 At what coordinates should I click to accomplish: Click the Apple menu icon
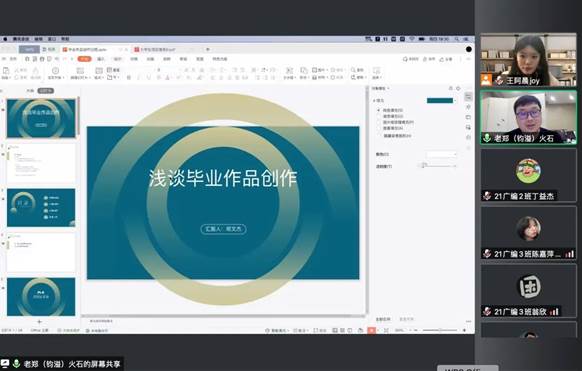[5, 39]
